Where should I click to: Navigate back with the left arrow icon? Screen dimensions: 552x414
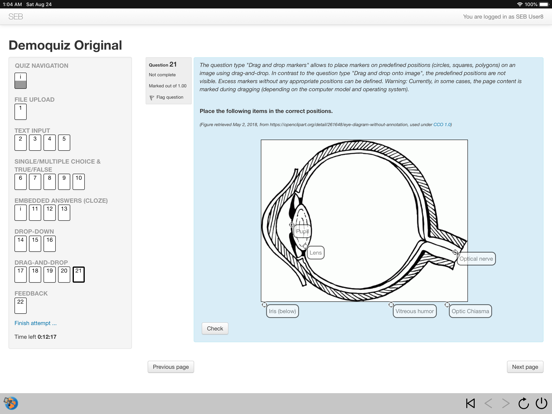click(x=488, y=403)
